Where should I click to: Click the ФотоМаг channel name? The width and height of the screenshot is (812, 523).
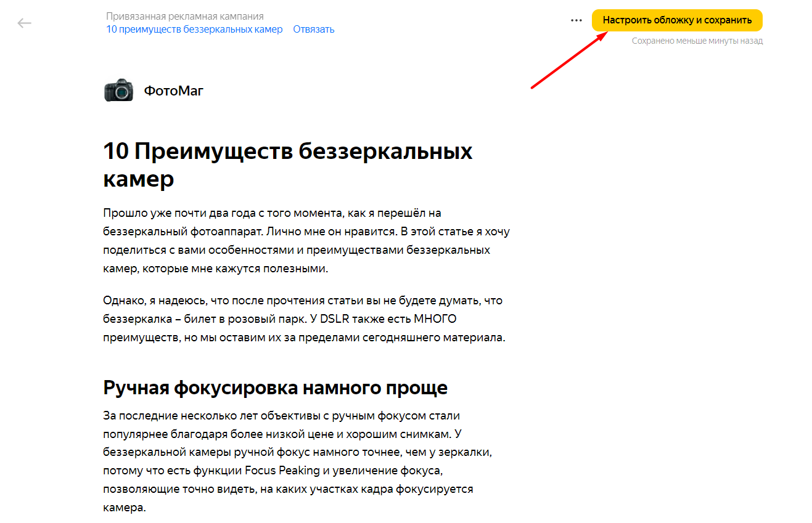click(173, 91)
